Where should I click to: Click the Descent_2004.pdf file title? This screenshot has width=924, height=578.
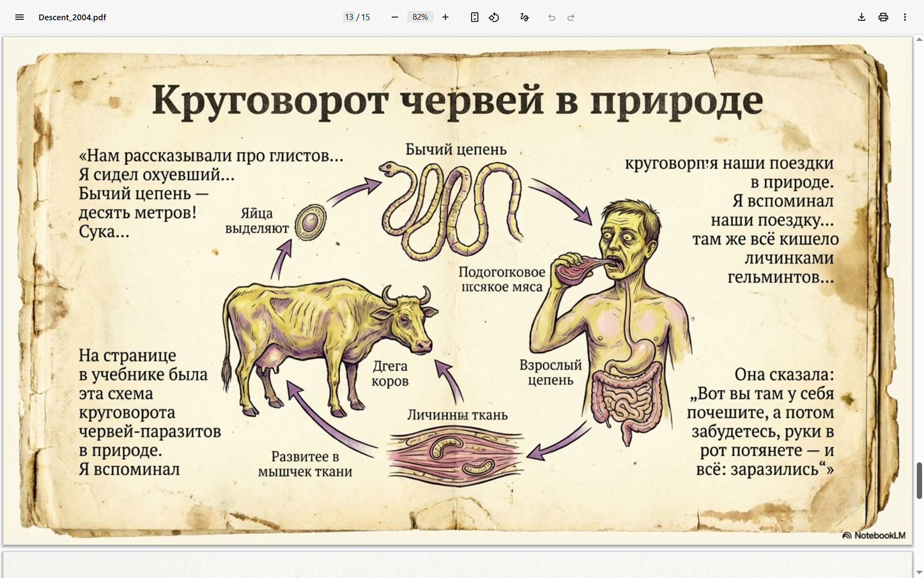tap(72, 17)
